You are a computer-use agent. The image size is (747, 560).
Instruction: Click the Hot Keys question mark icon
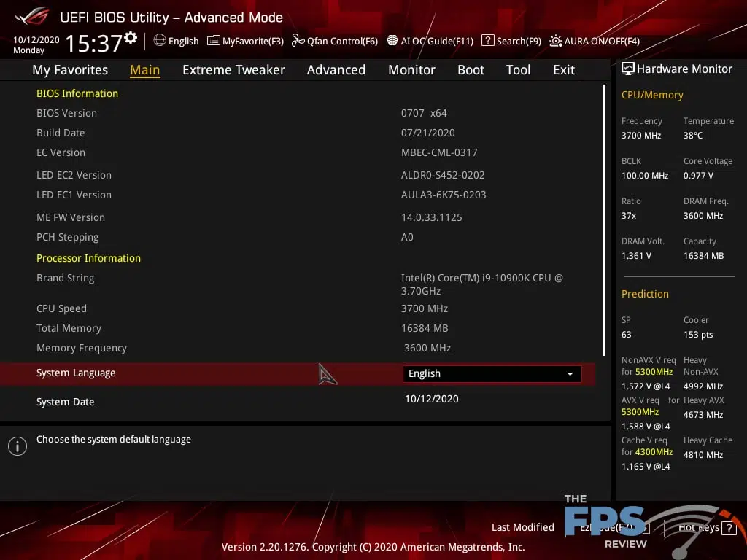click(x=729, y=528)
